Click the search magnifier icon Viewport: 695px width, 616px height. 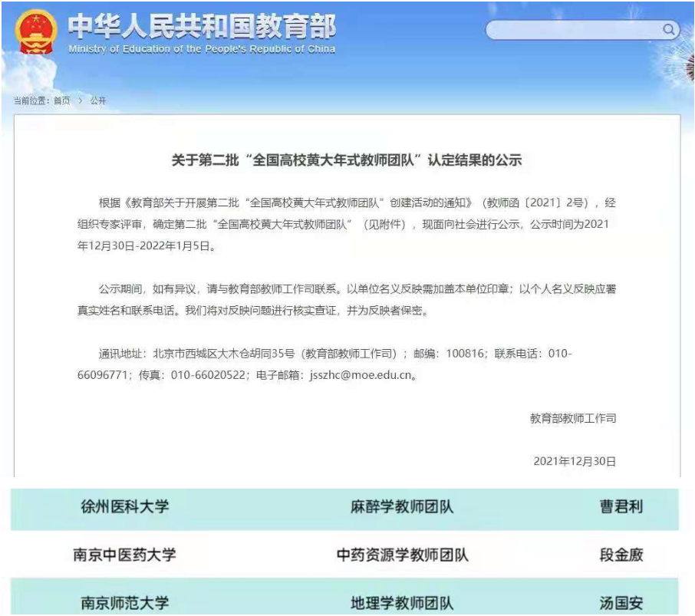pyautogui.click(x=669, y=29)
